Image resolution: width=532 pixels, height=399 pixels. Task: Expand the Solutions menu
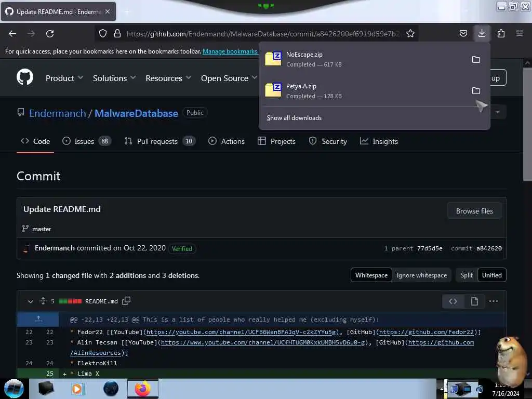pyautogui.click(x=114, y=78)
